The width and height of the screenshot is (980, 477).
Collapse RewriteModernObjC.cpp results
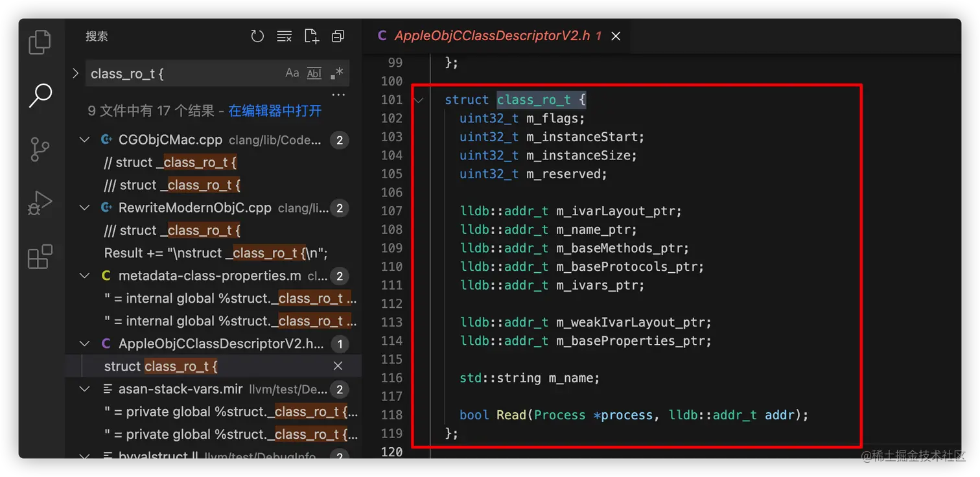click(85, 207)
